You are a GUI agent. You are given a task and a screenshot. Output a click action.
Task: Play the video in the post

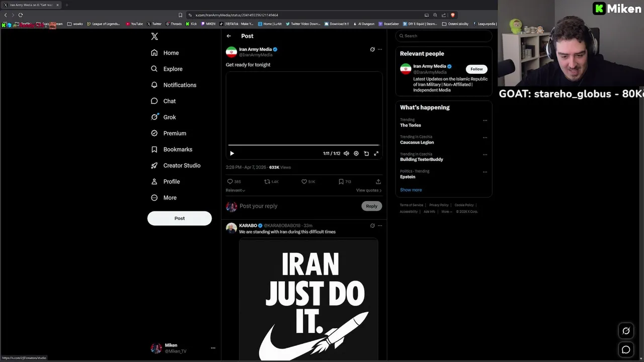(232, 153)
